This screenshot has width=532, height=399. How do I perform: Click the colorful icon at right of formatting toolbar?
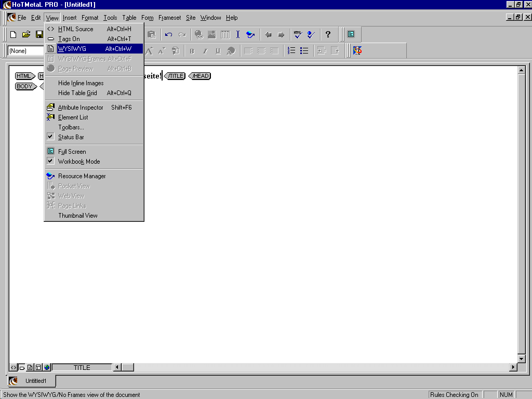coord(357,51)
